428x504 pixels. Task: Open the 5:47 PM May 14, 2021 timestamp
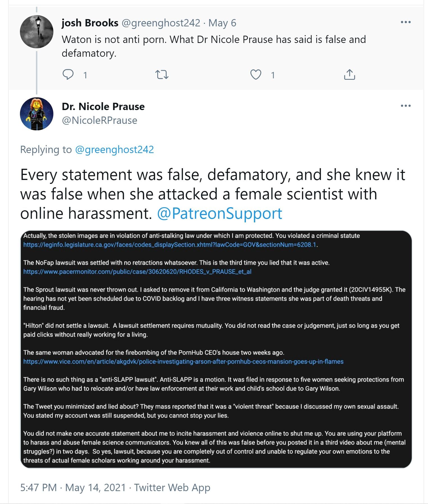73,487
